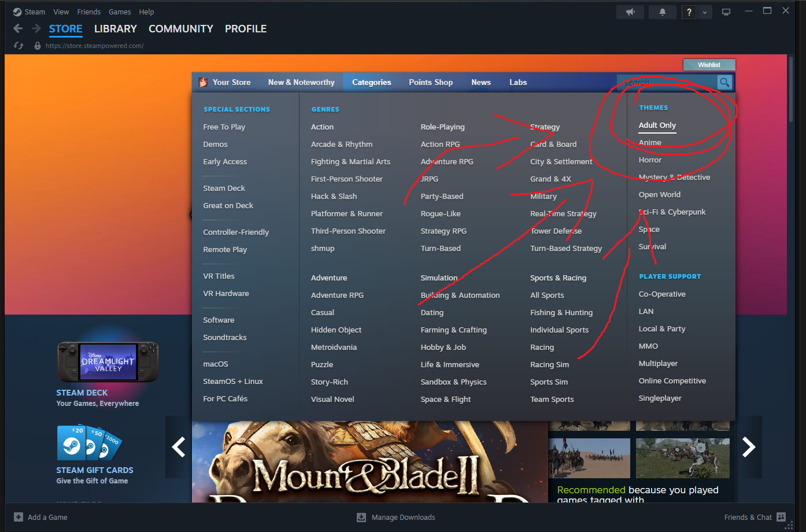The image size is (806, 532).
Task: Select the SteamOS + Linux category
Action: (x=233, y=381)
